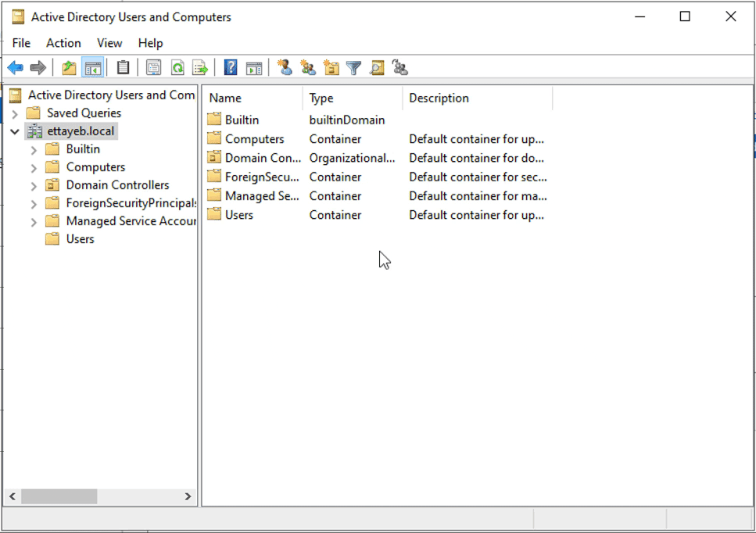Click the Saved Queries folder icon in the tree
The image size is (756, 533).
tap(34, 113)
